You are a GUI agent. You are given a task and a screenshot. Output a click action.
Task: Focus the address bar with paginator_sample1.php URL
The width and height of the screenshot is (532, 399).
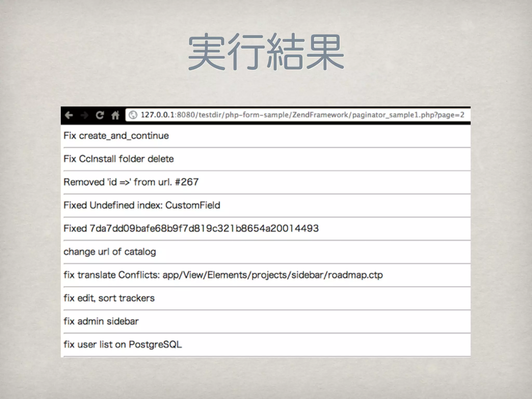tap(298, 115)
